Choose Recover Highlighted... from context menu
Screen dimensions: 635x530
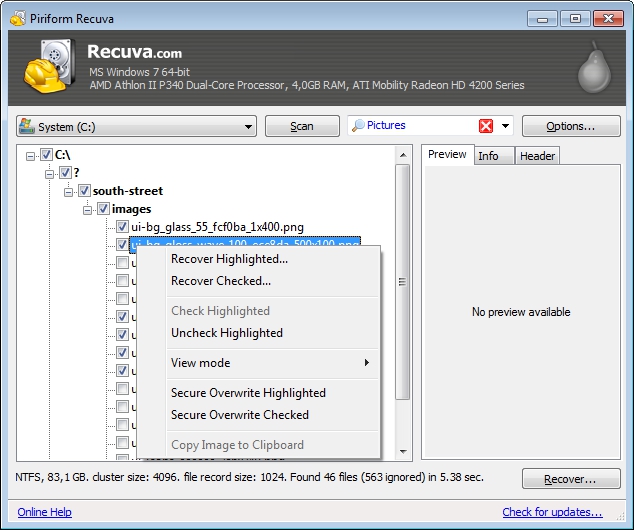[229, 259]
